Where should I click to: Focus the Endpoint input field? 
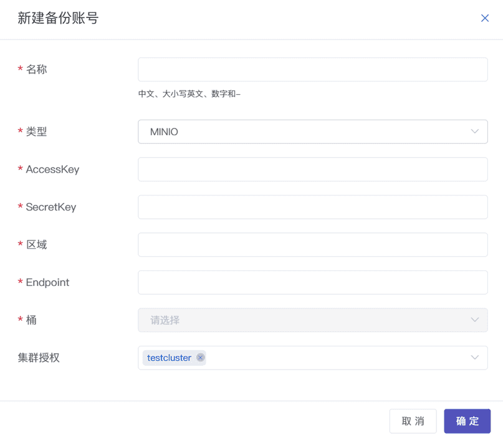pyautogui.click(x=313, y=282)
